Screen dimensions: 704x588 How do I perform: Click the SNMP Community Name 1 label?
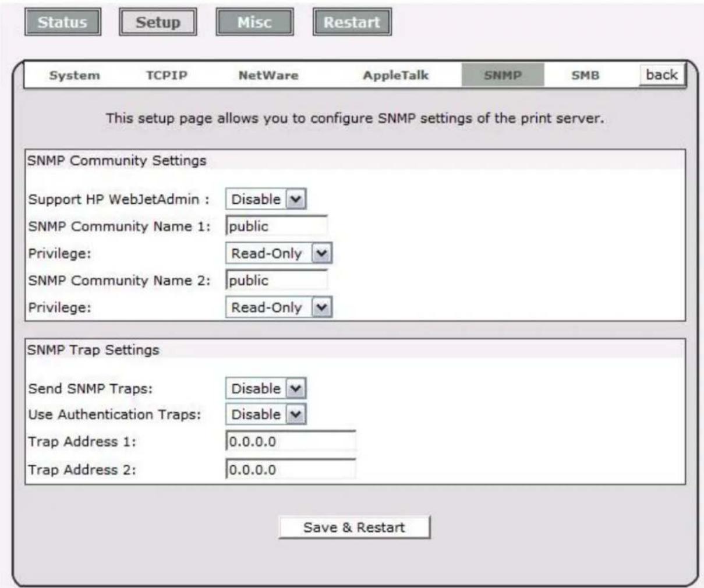pyautogui.click(x=119, y=226)
